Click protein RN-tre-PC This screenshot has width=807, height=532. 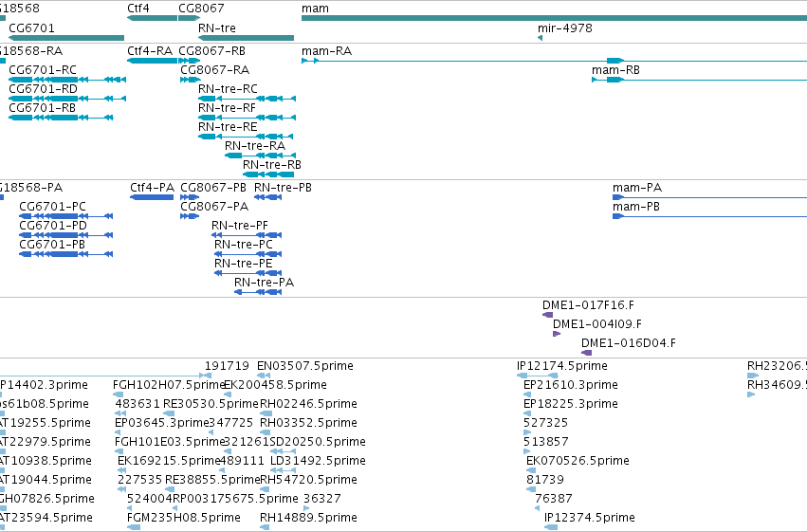244,245
